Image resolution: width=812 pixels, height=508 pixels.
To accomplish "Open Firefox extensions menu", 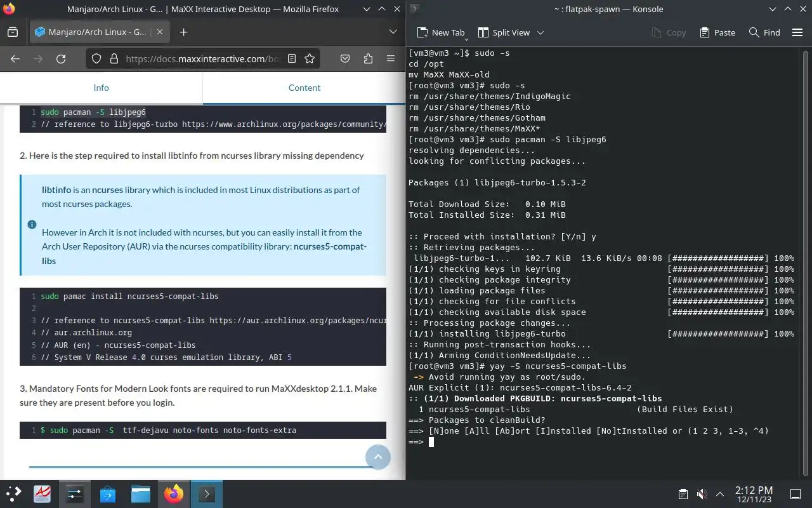I will tap(368, 58).
